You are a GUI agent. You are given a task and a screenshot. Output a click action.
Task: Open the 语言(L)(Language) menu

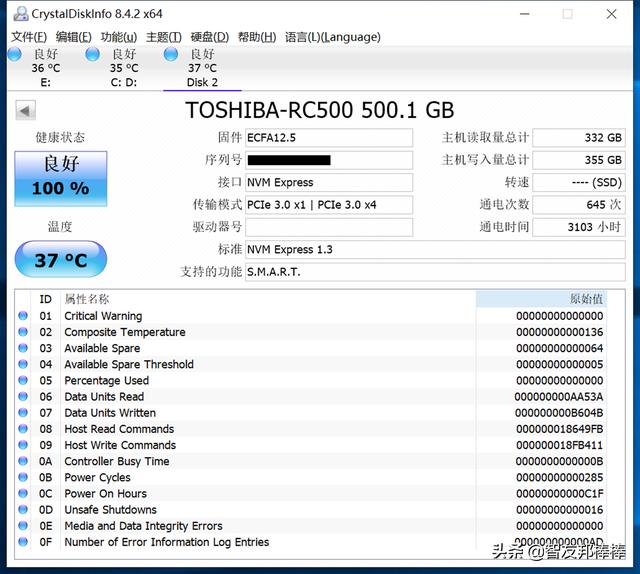(x=333, y=37)
